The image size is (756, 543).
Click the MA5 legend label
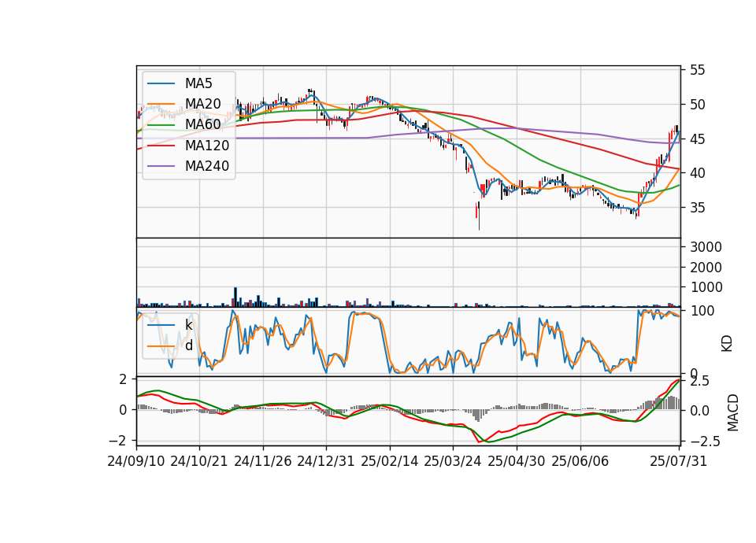(x=198, y=83)
